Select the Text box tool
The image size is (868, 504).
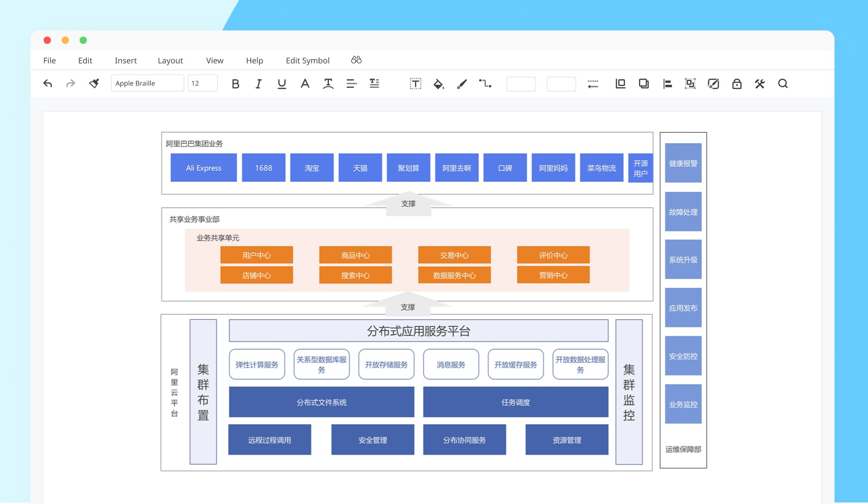pos(415,84)
